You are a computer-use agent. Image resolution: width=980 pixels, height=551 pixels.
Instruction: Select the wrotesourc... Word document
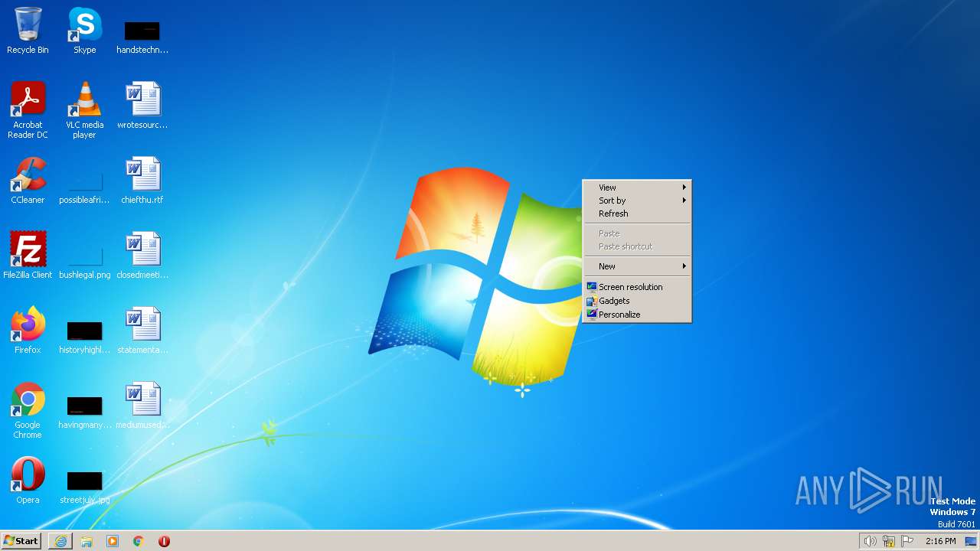coord(142,105)
